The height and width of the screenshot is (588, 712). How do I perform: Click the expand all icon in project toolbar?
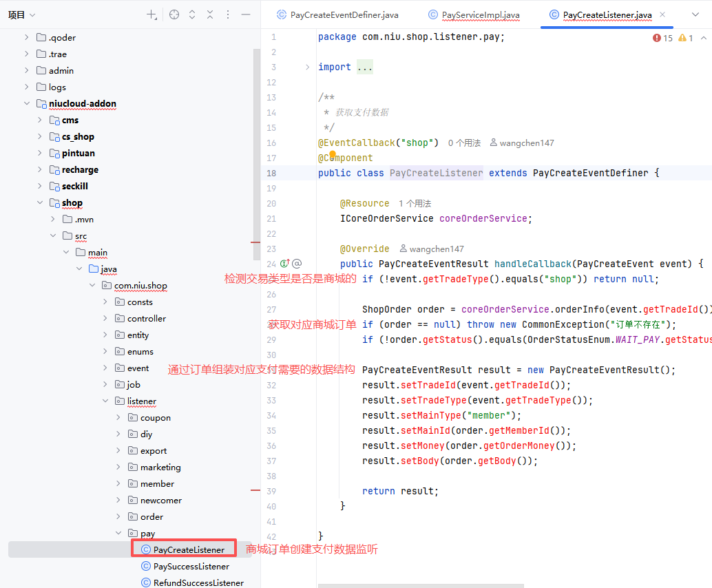(192, 14)
